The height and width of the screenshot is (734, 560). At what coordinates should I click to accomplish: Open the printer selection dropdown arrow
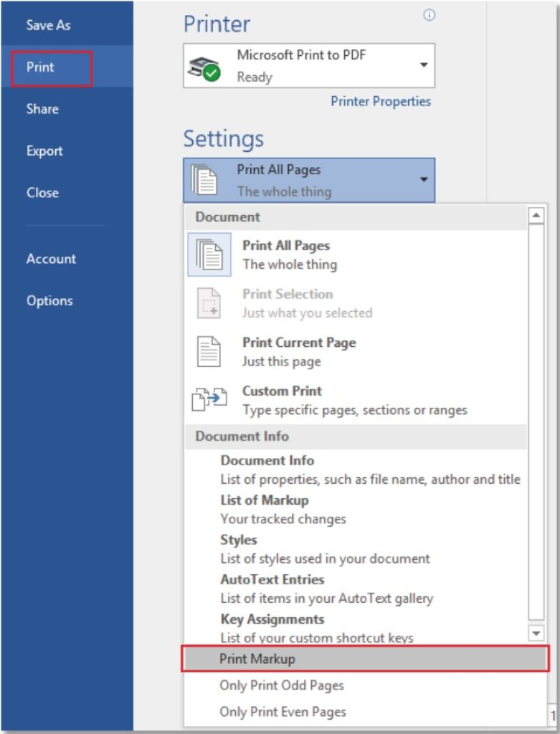pyautogui.click(x=424, y=65)
